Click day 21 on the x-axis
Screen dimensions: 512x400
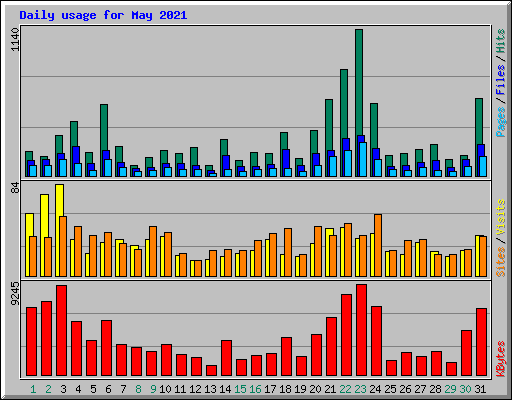tap(330, 389)
